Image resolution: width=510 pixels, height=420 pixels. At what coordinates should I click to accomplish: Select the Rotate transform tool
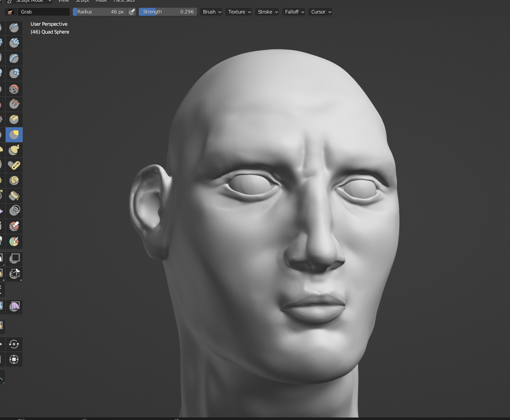14,344
